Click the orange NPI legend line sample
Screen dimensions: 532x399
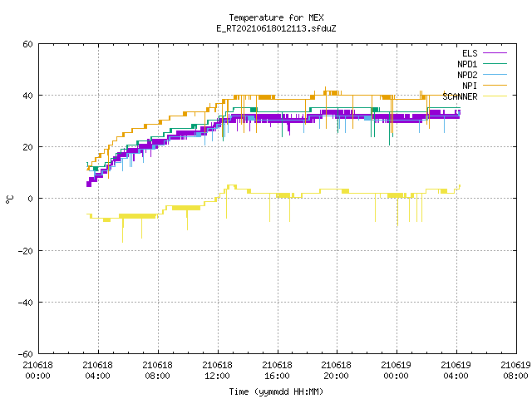point(495,86)
